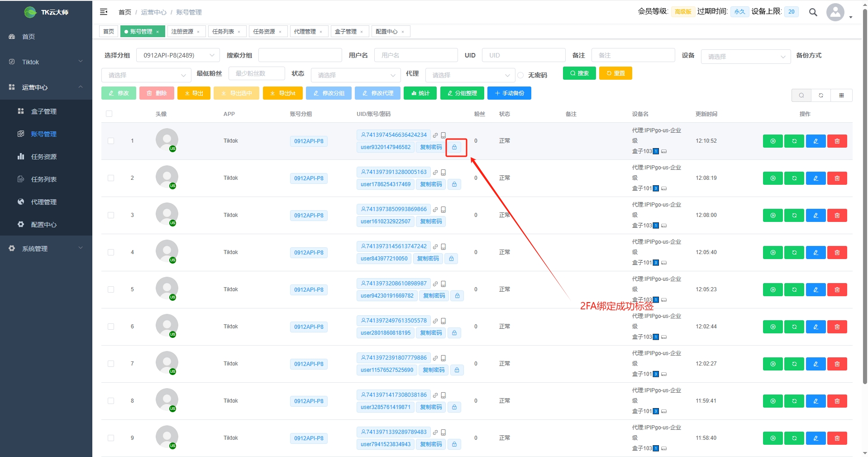
Task: Click 复制密码 for user9320147946582
Action: [x=431, y=147]
